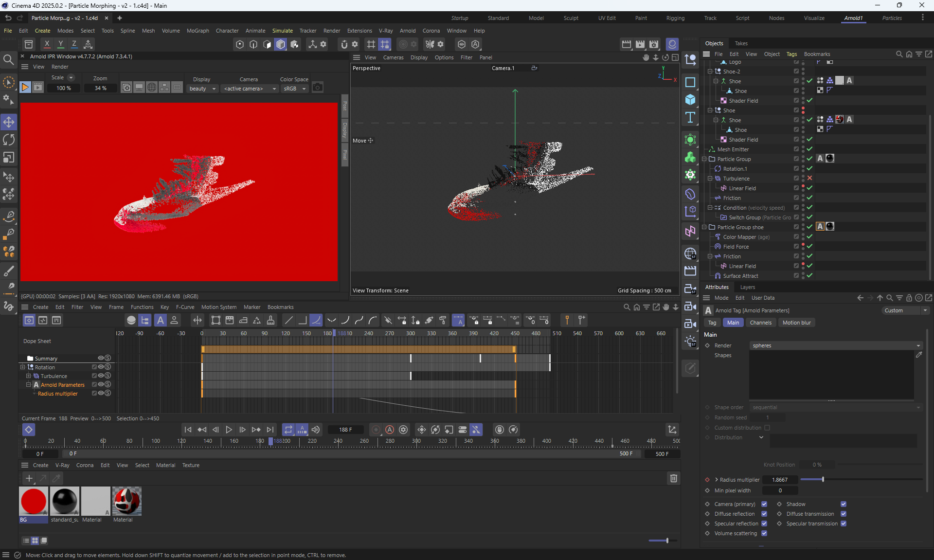934x560 pixels.
Task: Collapse the Particle Group shoe tree node
Action: (704, 227)
